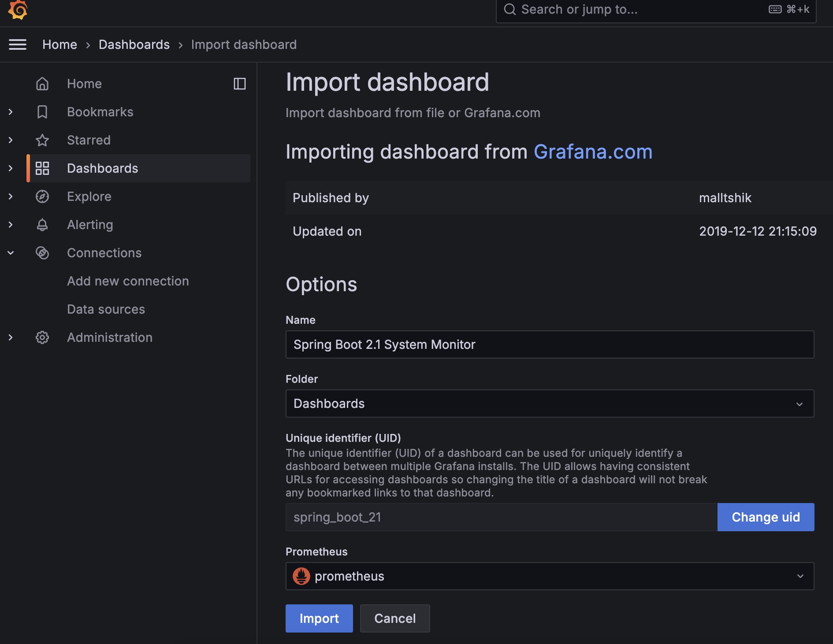Go to Home breadcrumb link
This screenshot has height=644, width=833.
59,44
